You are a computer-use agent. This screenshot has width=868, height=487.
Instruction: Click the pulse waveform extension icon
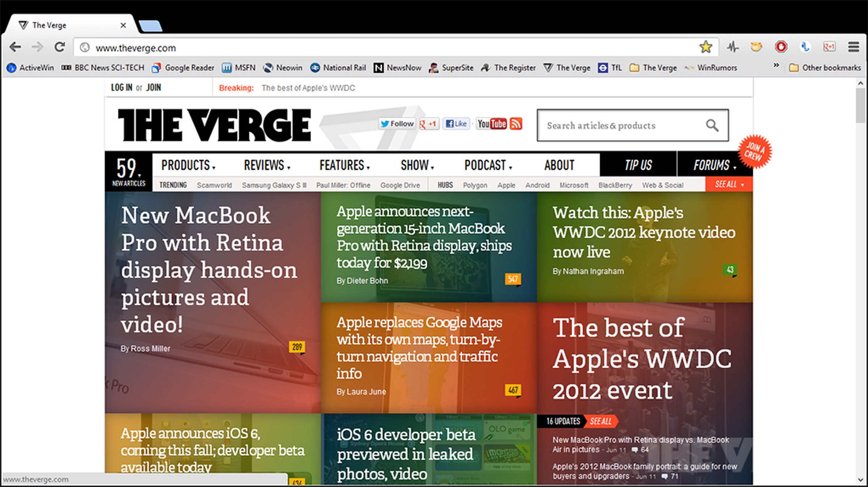733,47
